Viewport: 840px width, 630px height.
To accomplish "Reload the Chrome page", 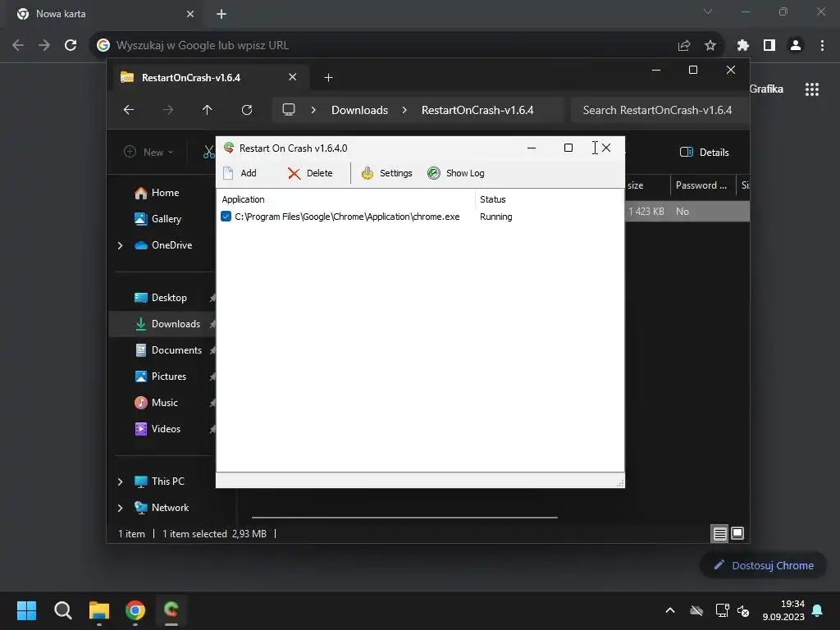I will click(71, 46).
